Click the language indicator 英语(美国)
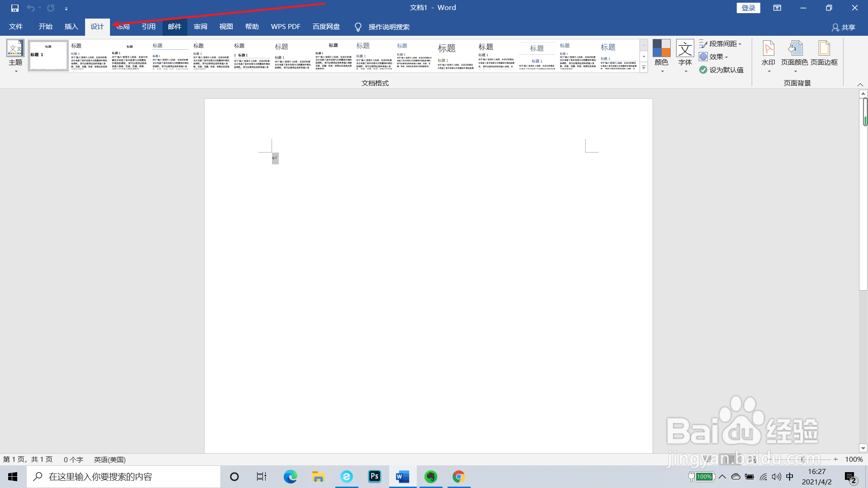 click(110, 459)
